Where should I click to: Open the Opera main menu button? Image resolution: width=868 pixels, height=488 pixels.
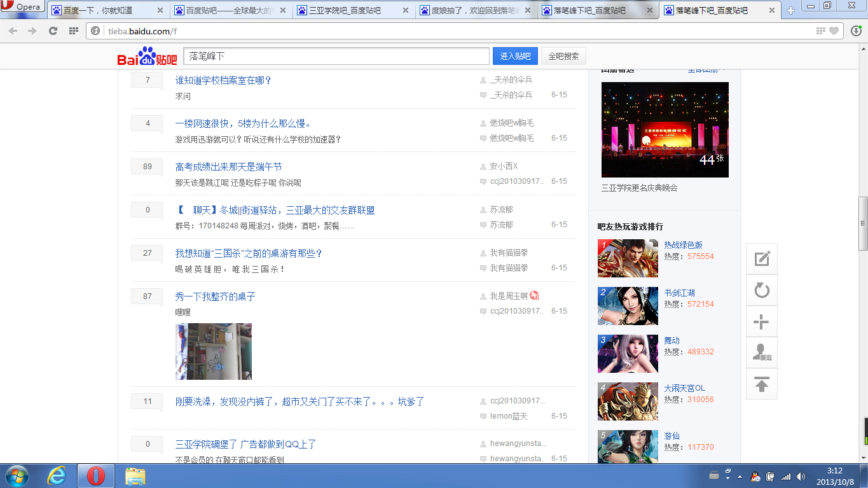(22, 6)
